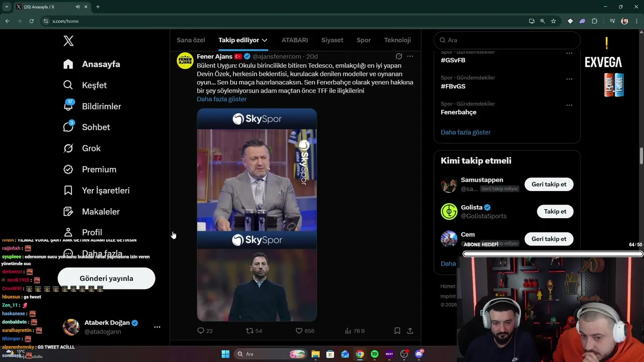Open more options on Fener Ajans post
Viewport: 644px width, 362px height.
point(410,56)
